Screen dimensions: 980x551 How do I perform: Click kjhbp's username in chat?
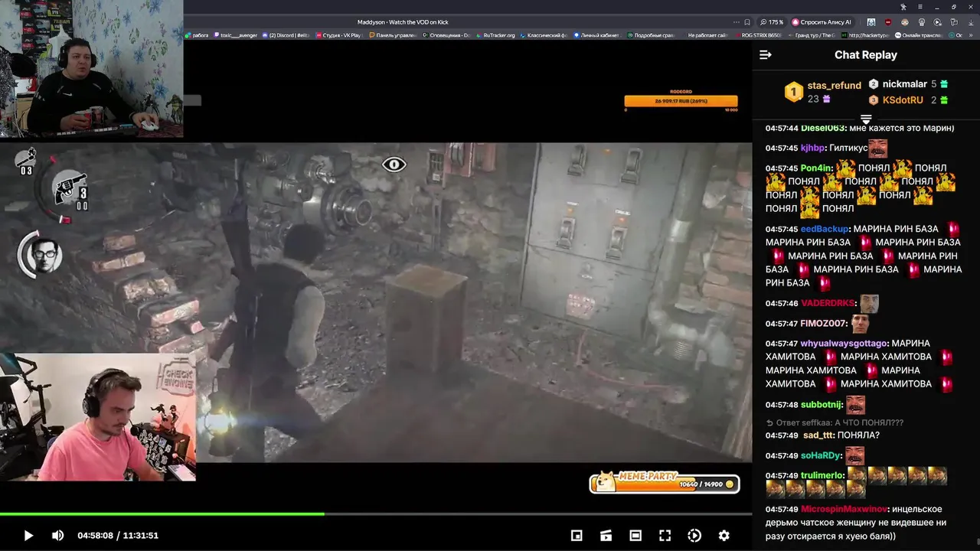tap(812, 148)
